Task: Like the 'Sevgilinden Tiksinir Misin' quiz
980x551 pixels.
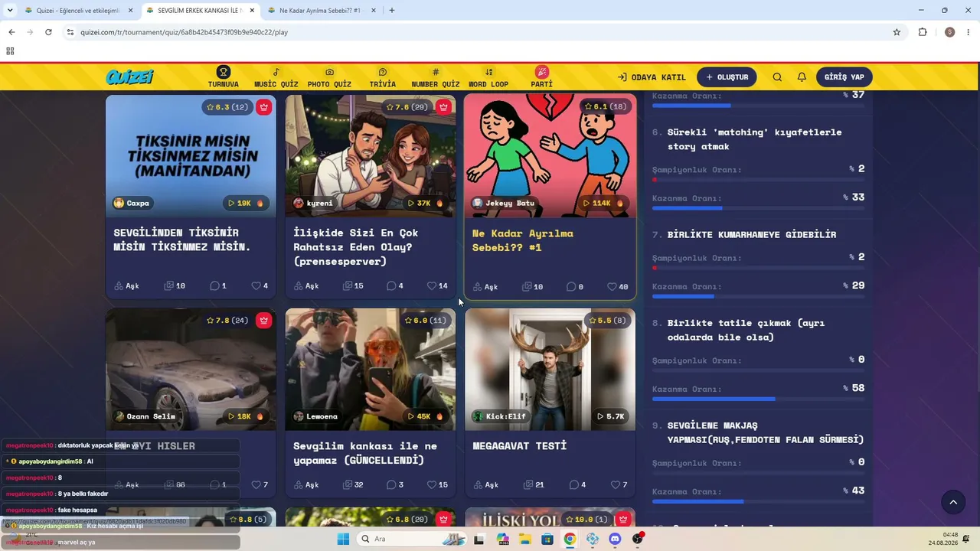Action: (x=260, y=286)
